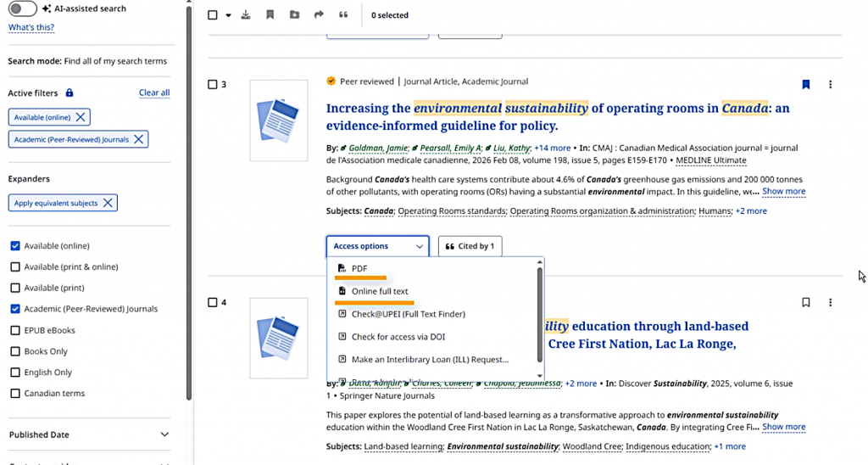
Task: Click the left sidebar scrollbar
Action: [x=189, y=202]
